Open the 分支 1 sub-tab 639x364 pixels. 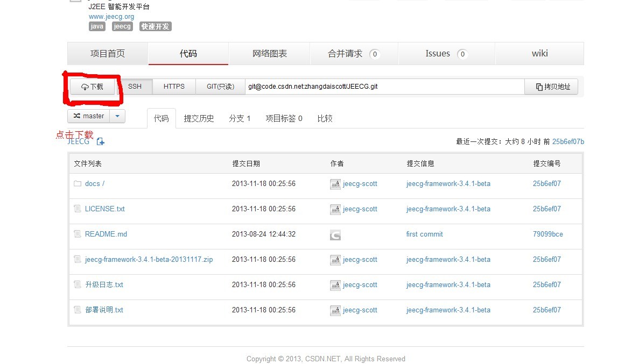tap(240, 118)
